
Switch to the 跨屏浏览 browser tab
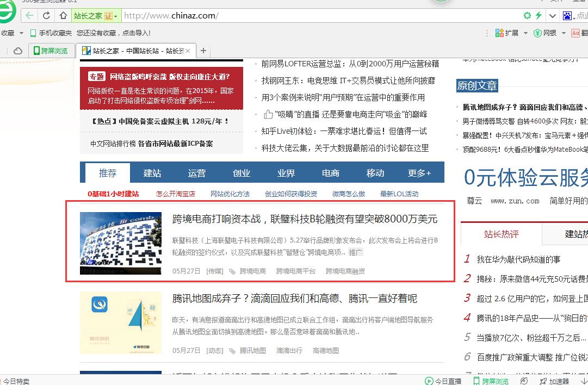(x=51, y=51)
